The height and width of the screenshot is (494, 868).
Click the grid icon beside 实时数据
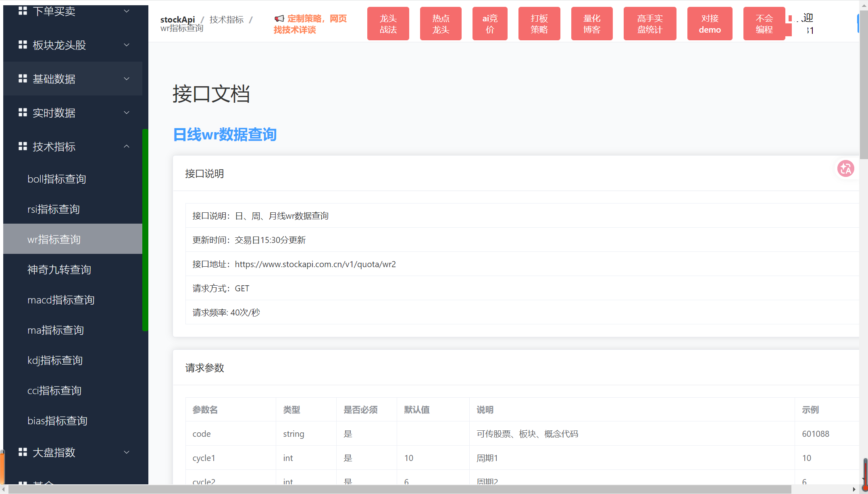tap(23, 112)
